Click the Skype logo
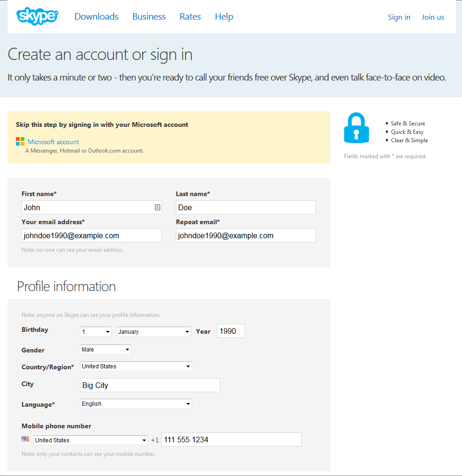Image resolution: width=462 pixels, height=476 pixels. pos(37,16)
